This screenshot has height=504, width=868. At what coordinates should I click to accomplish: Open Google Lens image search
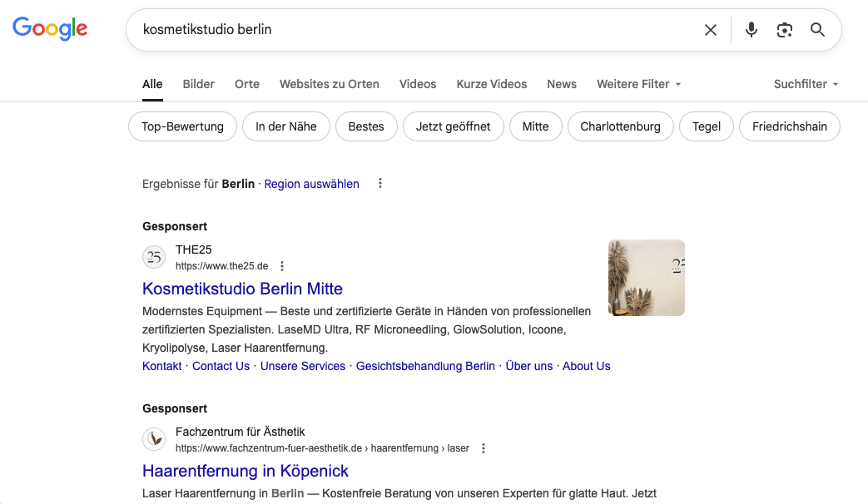(785, 30)
